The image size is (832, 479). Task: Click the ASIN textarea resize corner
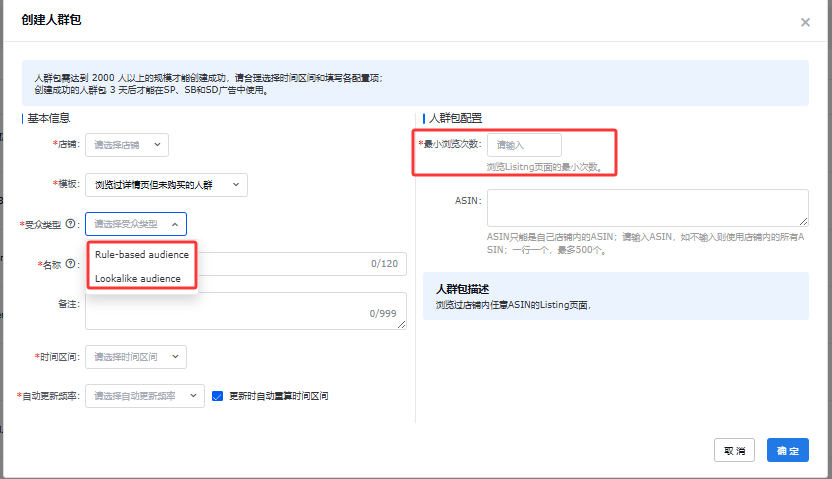click(x=804, y=222)
